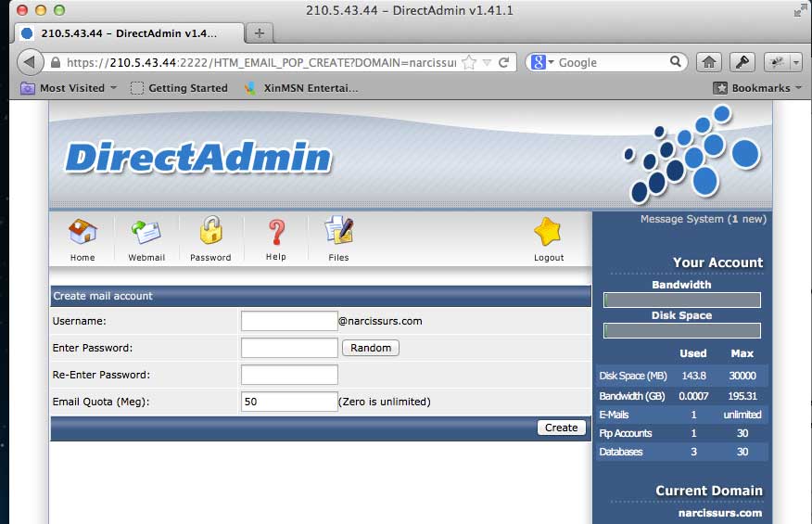Click the Password padlock icon
Image resolution: width=812 pixels, height=524 pixels.
pos(210,230)
